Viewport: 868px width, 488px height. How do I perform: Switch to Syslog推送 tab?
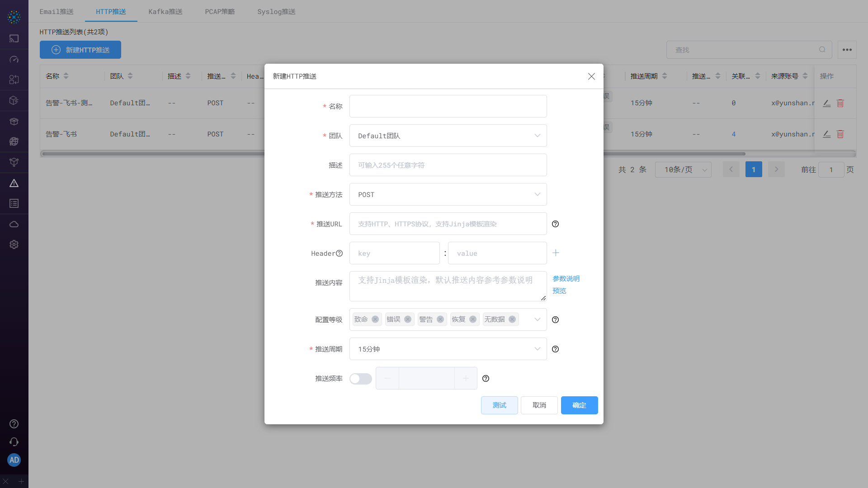tap(276, 12)
